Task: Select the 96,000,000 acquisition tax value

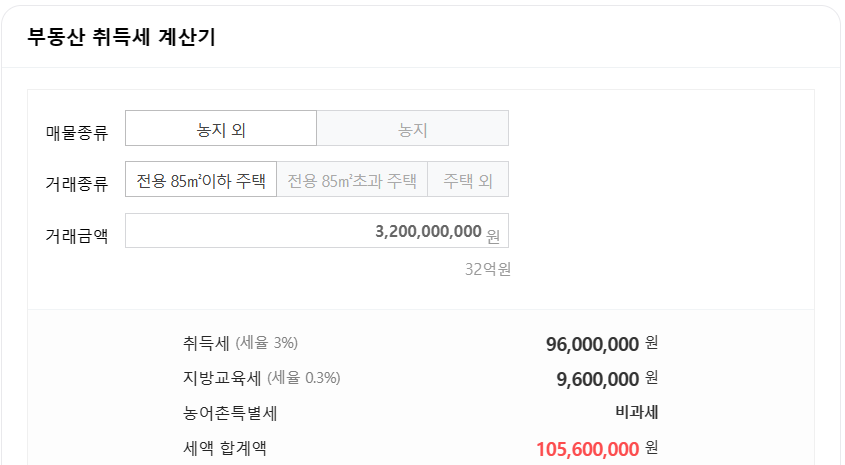Action: click(592, 344)
